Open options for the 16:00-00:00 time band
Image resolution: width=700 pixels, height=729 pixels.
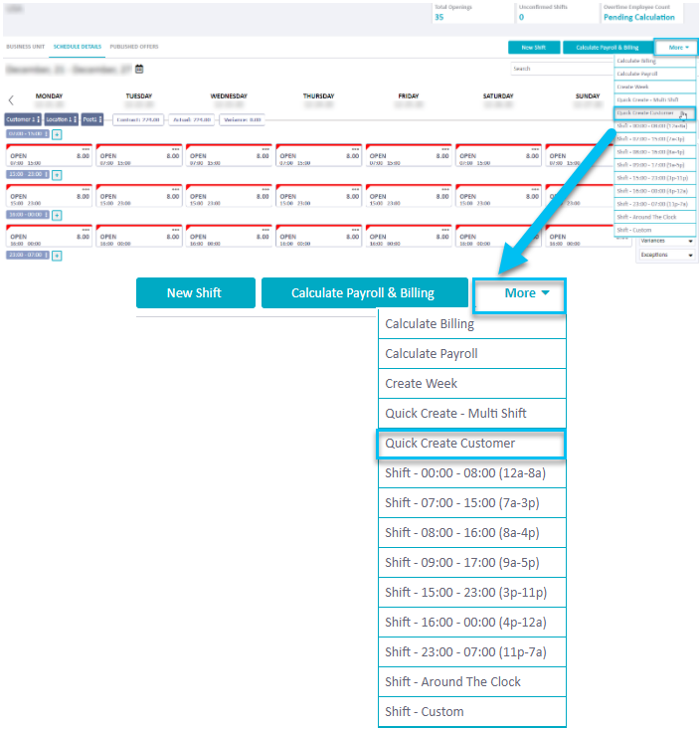pos(46,215)
